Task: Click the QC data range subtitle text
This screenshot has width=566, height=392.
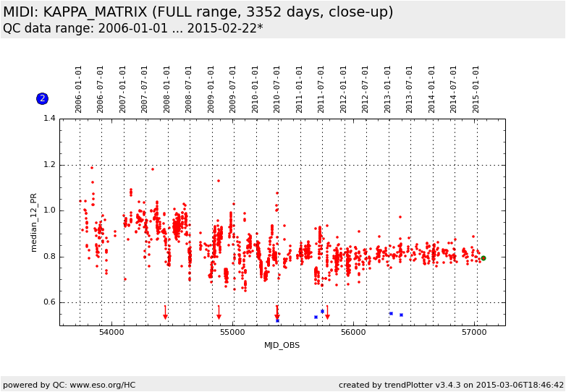Action: coord(133,28)
